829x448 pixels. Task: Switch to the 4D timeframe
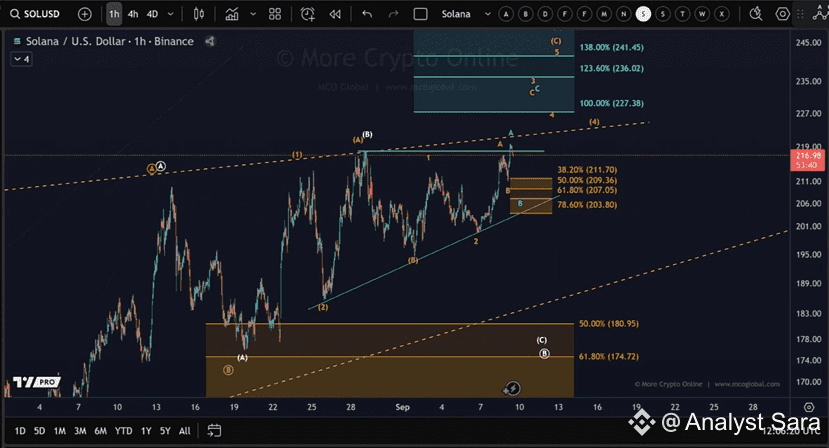click(x=152, y=14)
